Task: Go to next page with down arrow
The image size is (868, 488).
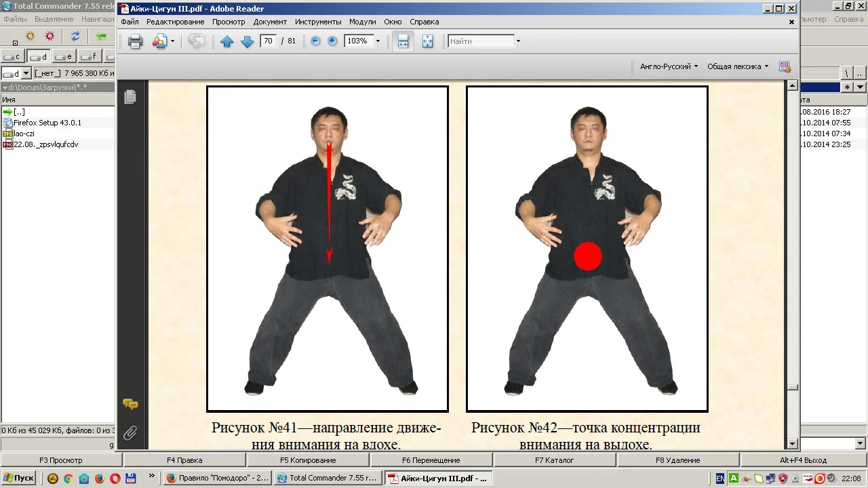Action: click(248, 41)
